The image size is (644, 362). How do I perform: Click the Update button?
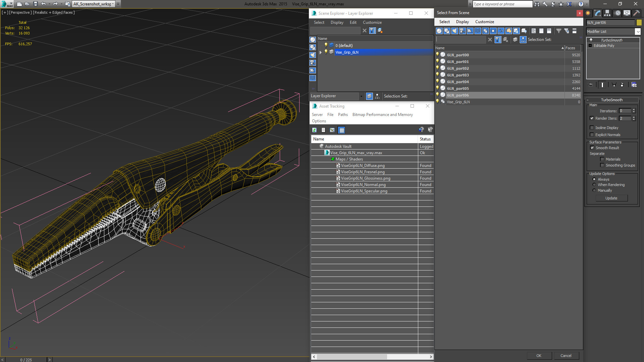tap(611, 198)
